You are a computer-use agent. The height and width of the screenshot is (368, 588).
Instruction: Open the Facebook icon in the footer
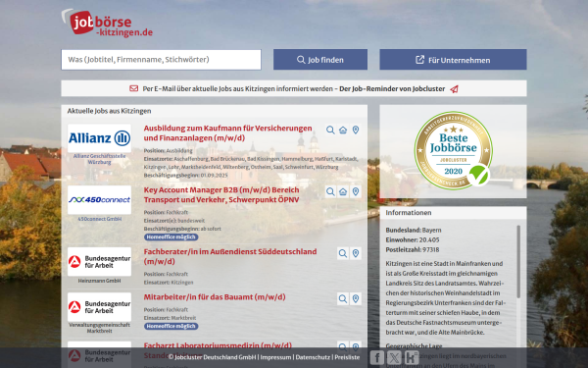(377, 357)
